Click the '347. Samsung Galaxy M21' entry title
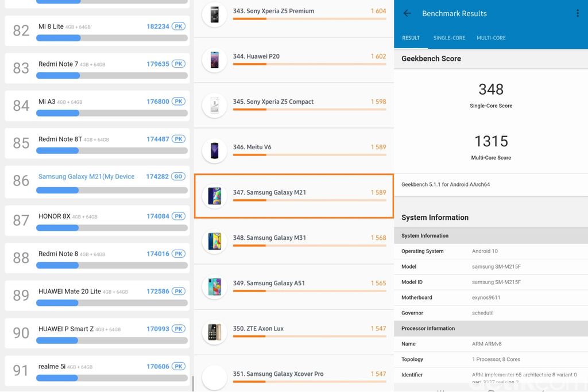Screen dimensions: 588x392 tap(269, 192)
